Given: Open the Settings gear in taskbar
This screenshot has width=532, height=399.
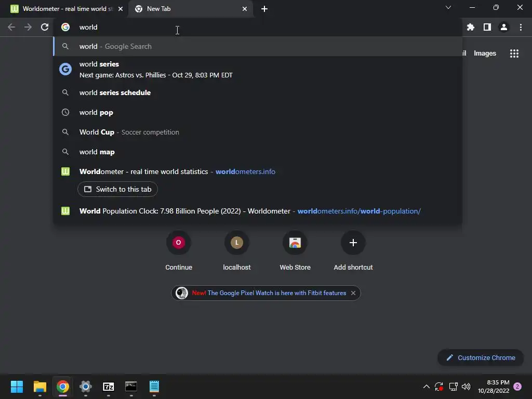Looking at the screenshot, I should pos(86,387).
